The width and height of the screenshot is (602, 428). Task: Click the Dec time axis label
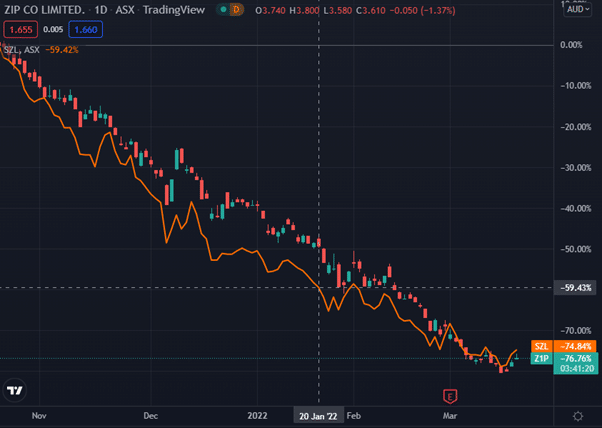pyautogui.click(x=150, y=416)
